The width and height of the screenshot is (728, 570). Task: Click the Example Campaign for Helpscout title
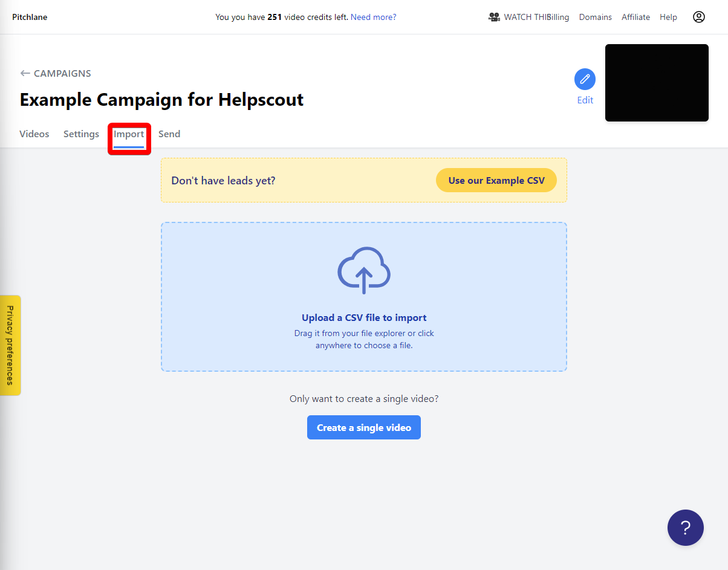pyautogui.click(x=161, y=100)
